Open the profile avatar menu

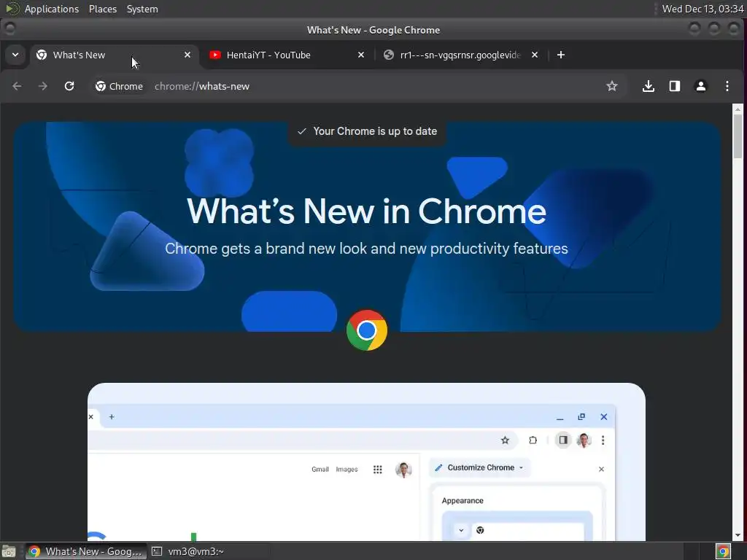tap(700, 86)
